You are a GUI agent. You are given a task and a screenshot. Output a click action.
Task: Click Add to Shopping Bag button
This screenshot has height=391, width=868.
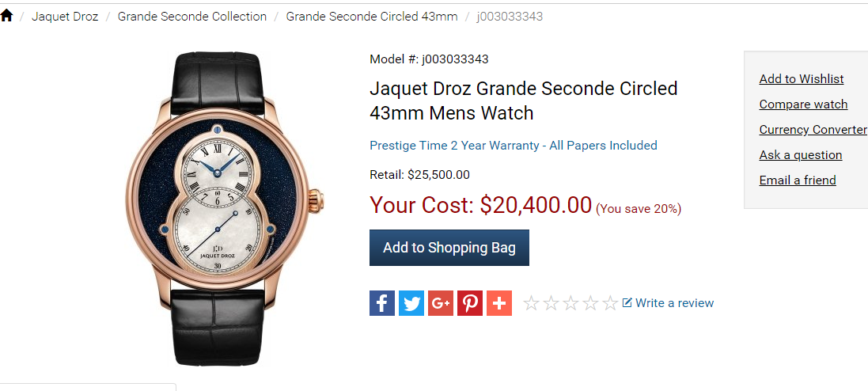point(449,248)
